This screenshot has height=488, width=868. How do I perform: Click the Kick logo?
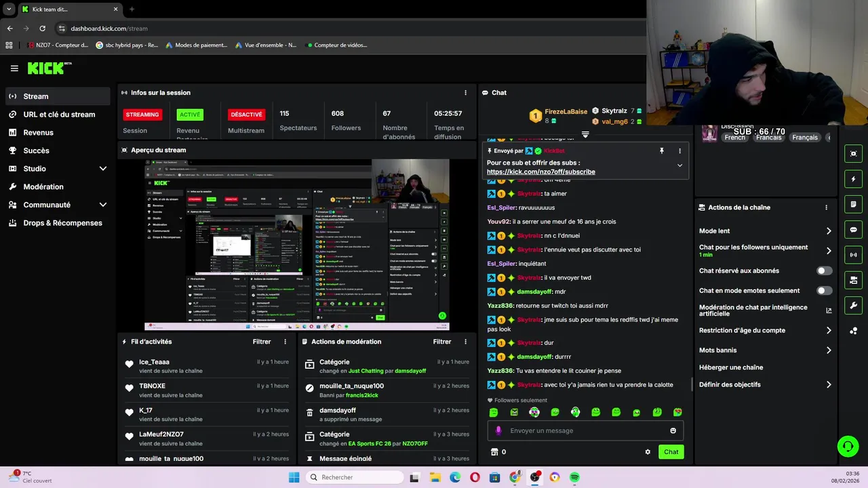tap(49, 68)
